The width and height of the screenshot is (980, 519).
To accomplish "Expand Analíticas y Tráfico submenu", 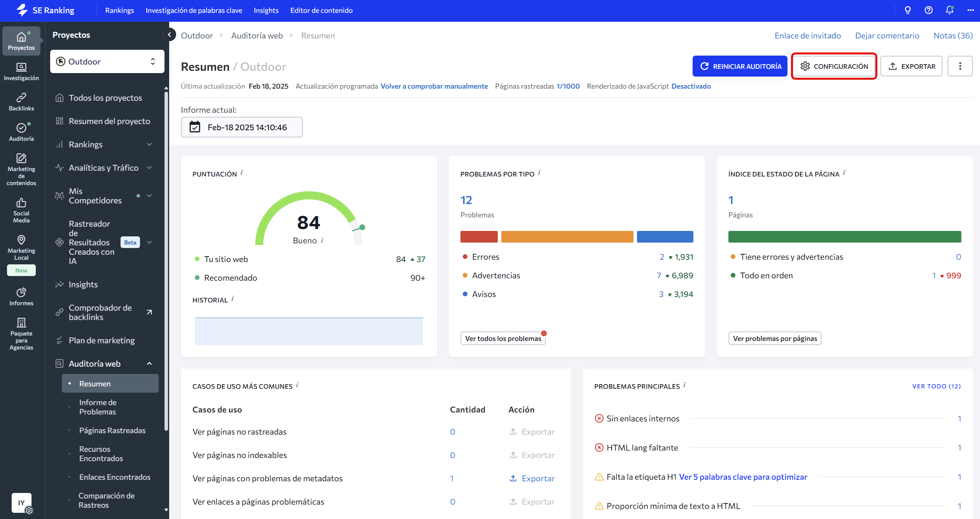I will coord(149,168).
